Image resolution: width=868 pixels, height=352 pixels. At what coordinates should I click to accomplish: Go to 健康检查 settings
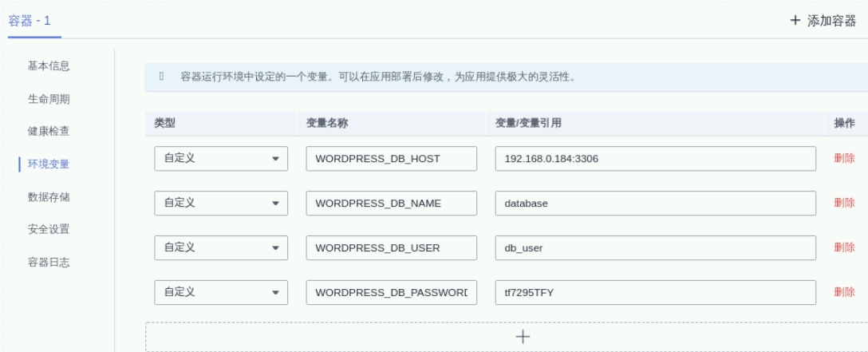49,131
